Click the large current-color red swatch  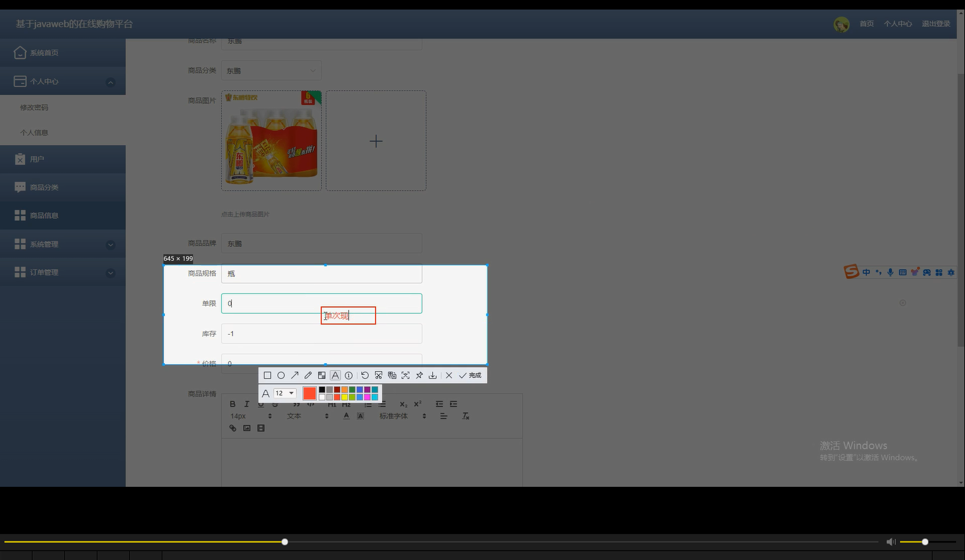tap(309, 393)
